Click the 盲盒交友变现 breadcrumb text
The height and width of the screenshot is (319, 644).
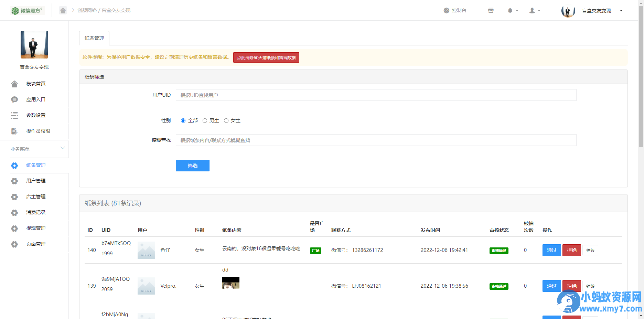click(116, 10)
